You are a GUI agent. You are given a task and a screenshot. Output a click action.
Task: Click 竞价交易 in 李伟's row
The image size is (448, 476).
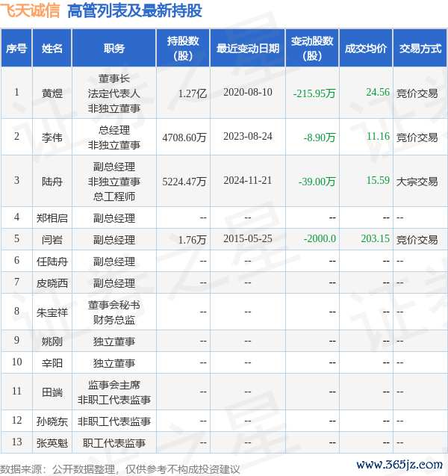click(417, 137)
